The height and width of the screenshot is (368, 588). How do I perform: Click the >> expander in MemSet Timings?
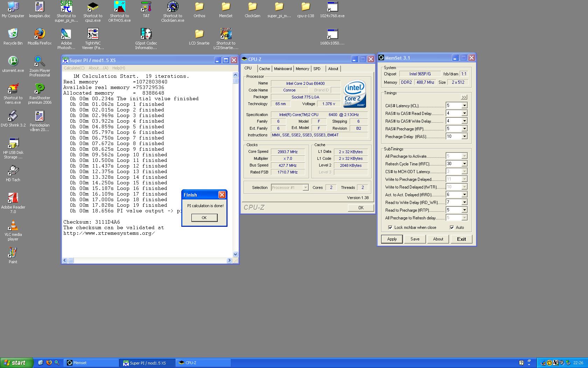point(464,97)
